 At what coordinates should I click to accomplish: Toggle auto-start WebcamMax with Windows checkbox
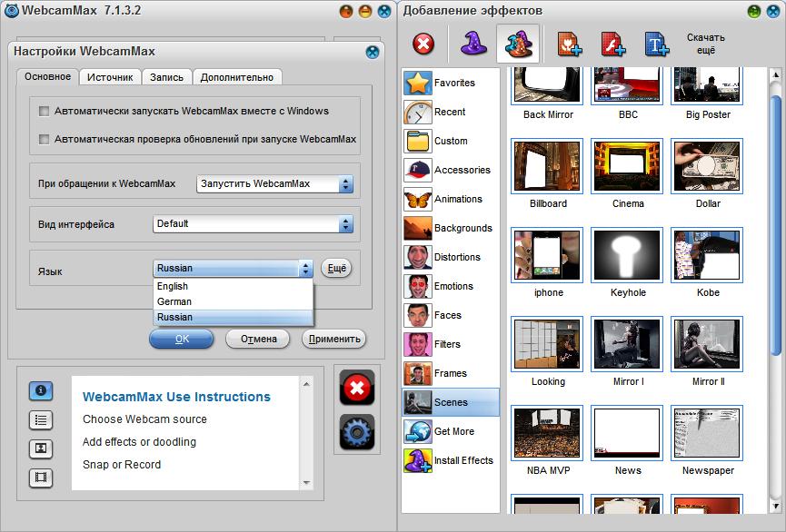click(x=45, y=111)
